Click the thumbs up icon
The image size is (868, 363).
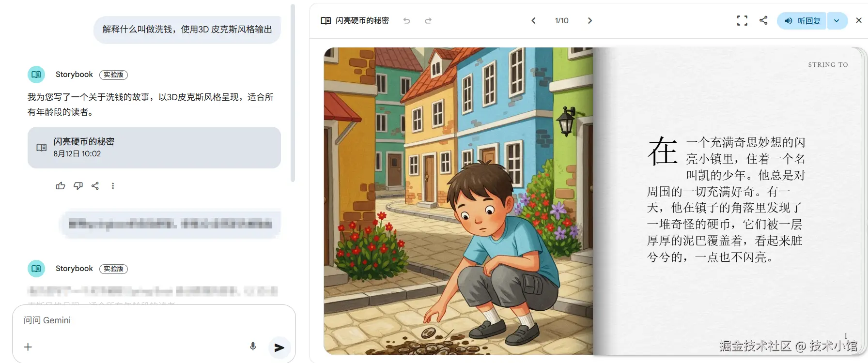[x=61, y=186]
